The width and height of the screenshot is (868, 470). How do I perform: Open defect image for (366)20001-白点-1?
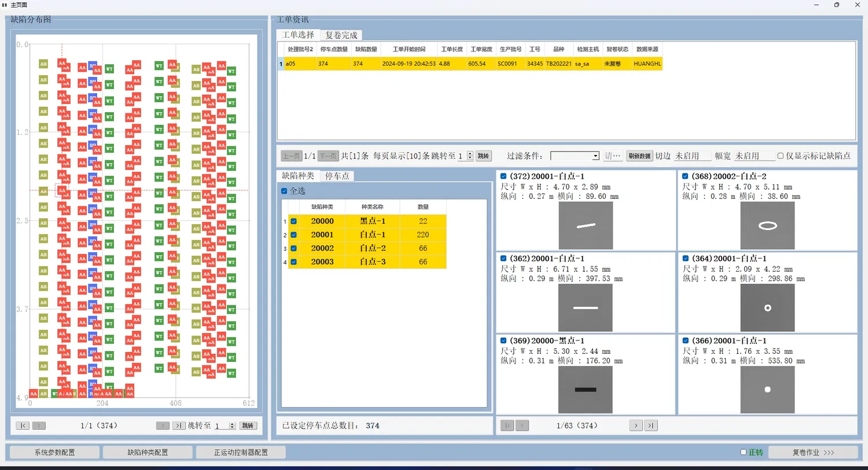click(767, 390)
